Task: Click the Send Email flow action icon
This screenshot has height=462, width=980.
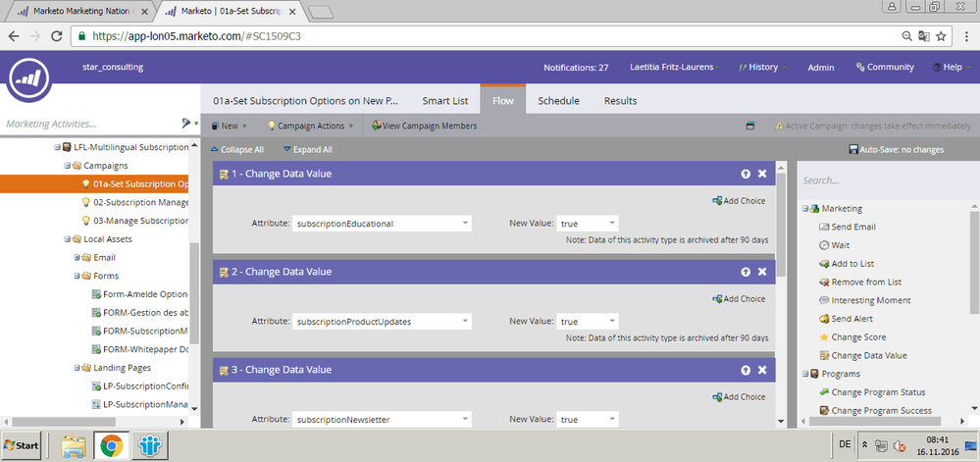Action: click(x=823, y=227)
